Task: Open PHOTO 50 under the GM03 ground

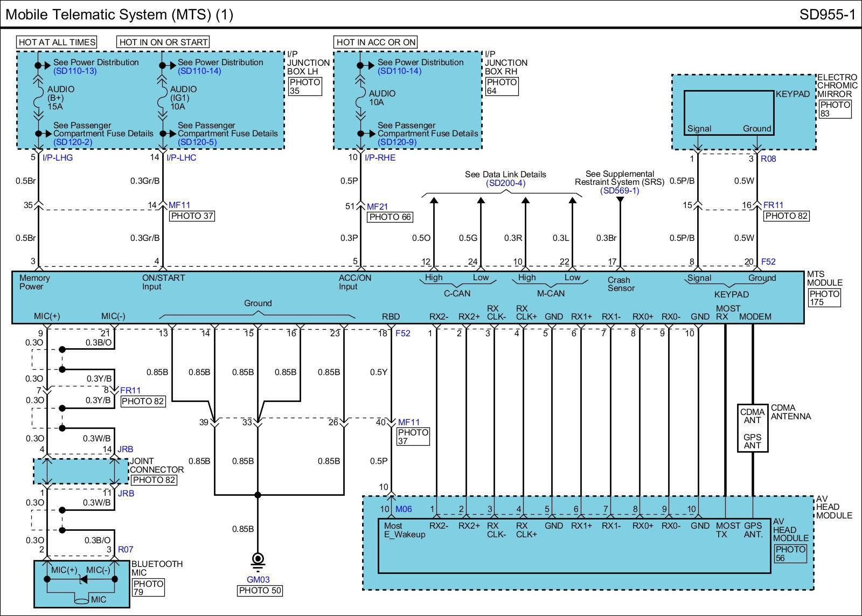Action: (260, 591)
